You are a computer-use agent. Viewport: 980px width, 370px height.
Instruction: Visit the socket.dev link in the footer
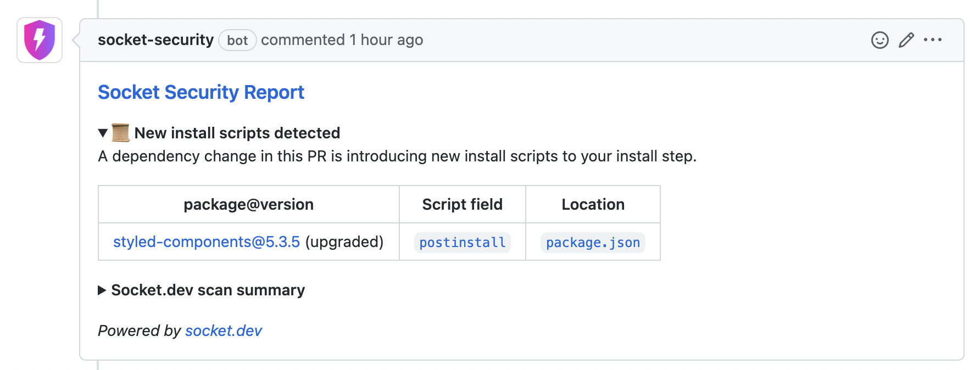(224, 331)
